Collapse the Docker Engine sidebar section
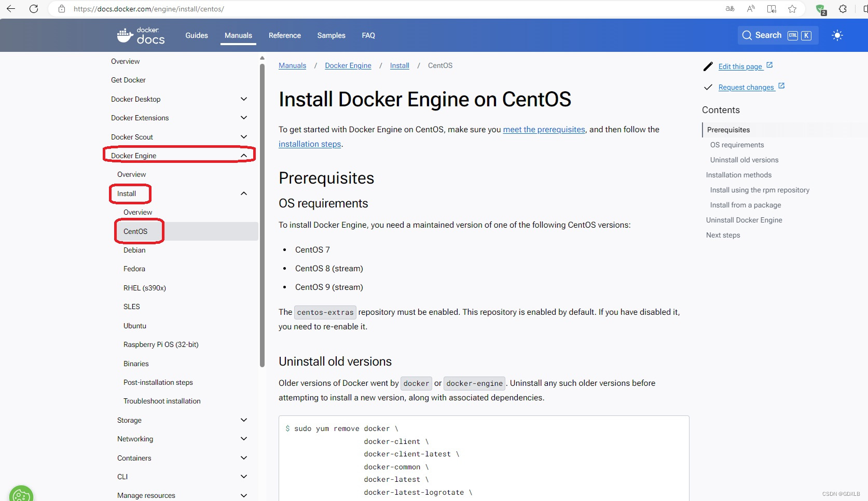This screenshot has height=501, width=868. [243, 155]
